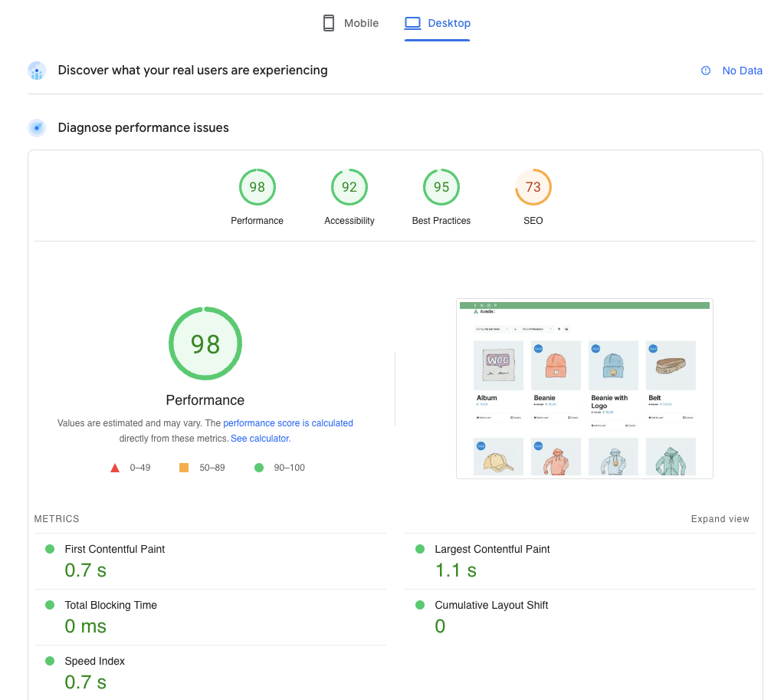Open the performance score is calculated link
The height and width of the screenshot is (700, 784).
(288, 423)
